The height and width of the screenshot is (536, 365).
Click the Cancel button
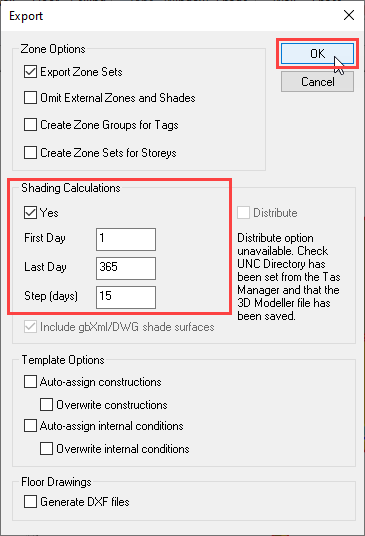point(317,82)
